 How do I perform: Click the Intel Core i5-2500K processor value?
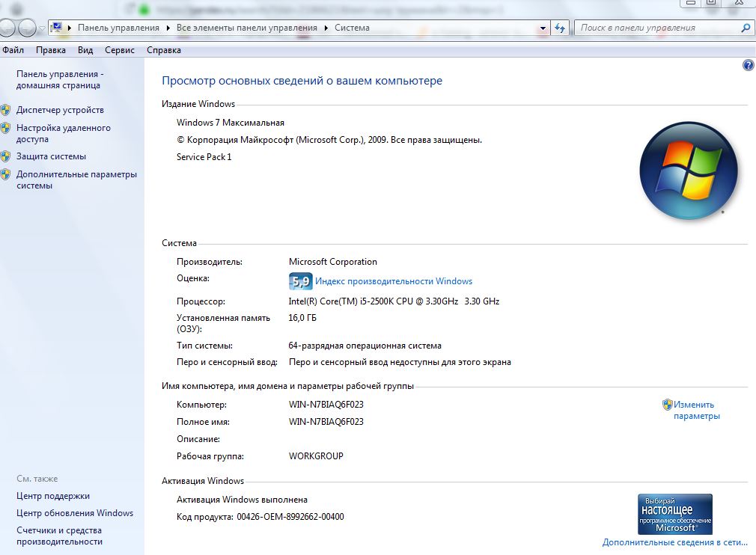(x=394, y=301)
